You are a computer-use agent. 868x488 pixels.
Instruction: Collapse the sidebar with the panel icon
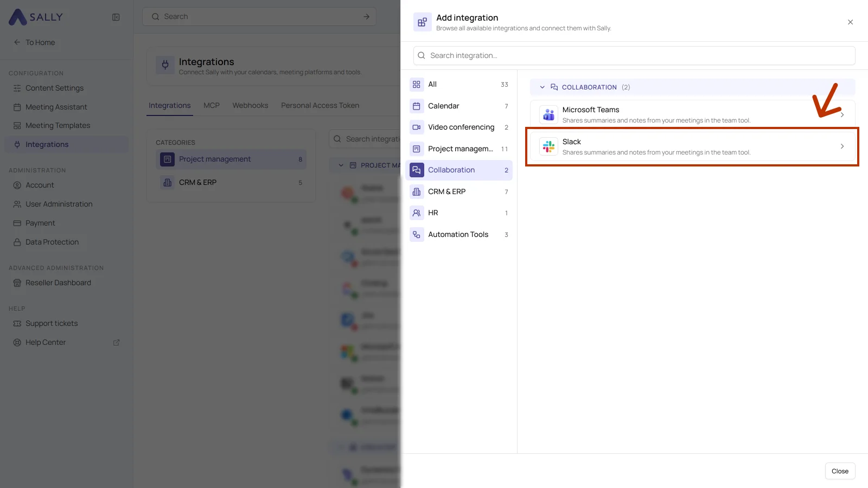click(116, 17)
